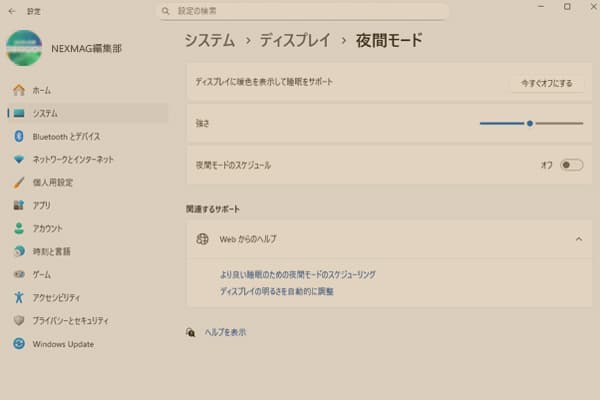This screenshot has height=400, width=600.
Task: Collapse the Web からのヘルプ section
Action: click(x=579, y=239)
